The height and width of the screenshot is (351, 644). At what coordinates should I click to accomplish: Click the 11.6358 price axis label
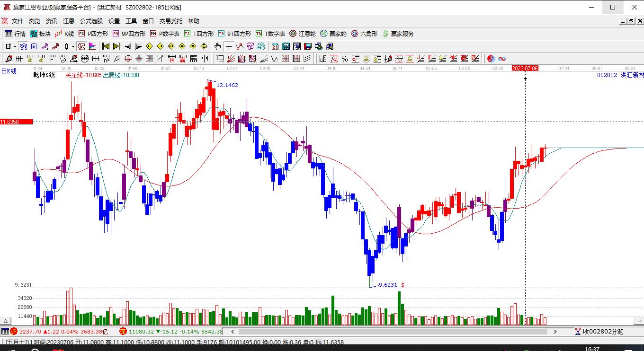[x=17, y=122]
